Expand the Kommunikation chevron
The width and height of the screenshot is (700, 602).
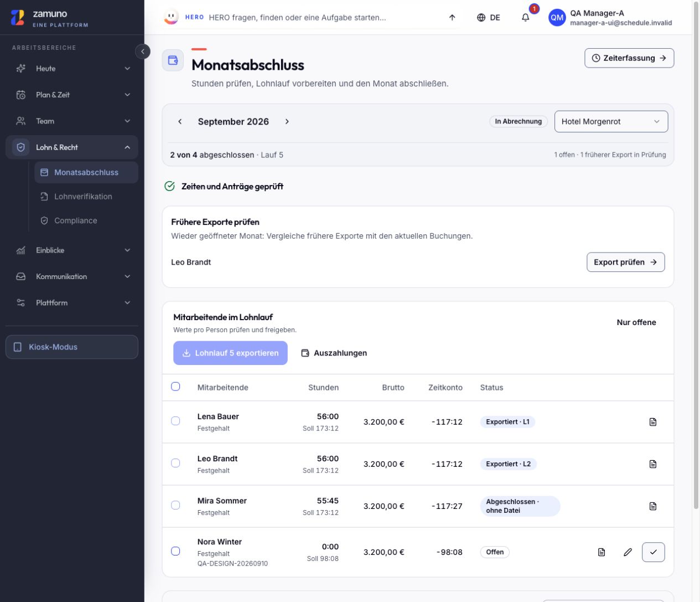(x=127, y=276)
